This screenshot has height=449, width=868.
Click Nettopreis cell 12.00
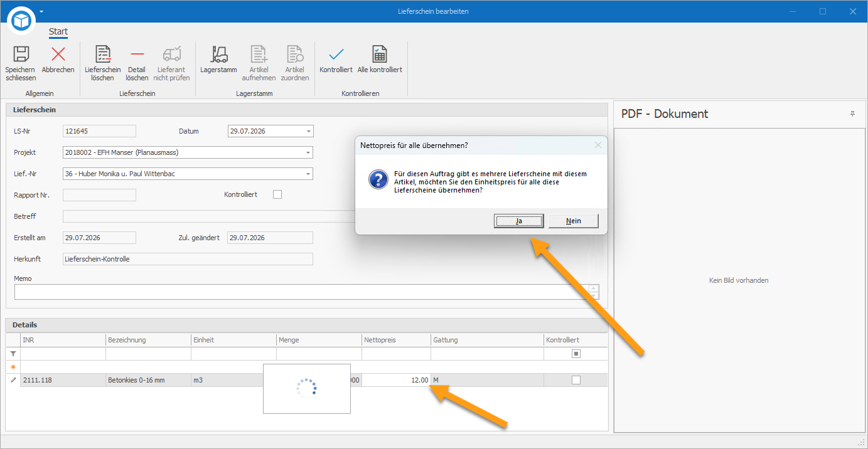click(396, 380)
